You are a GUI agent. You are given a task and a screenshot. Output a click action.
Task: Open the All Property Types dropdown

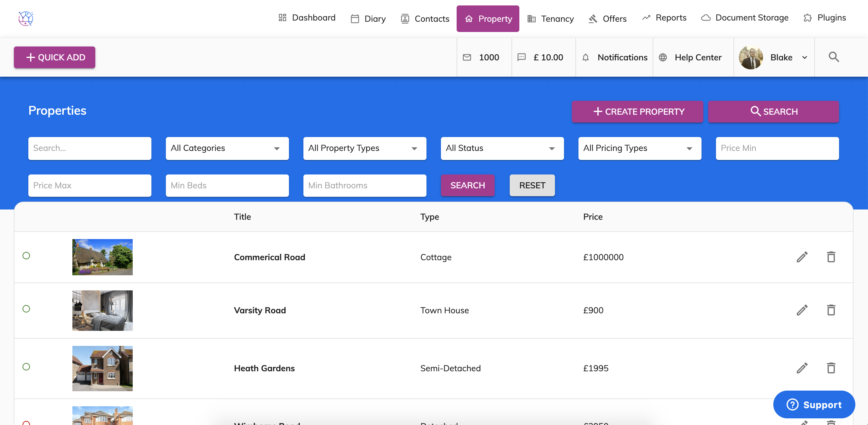click(x=364, y=149)
